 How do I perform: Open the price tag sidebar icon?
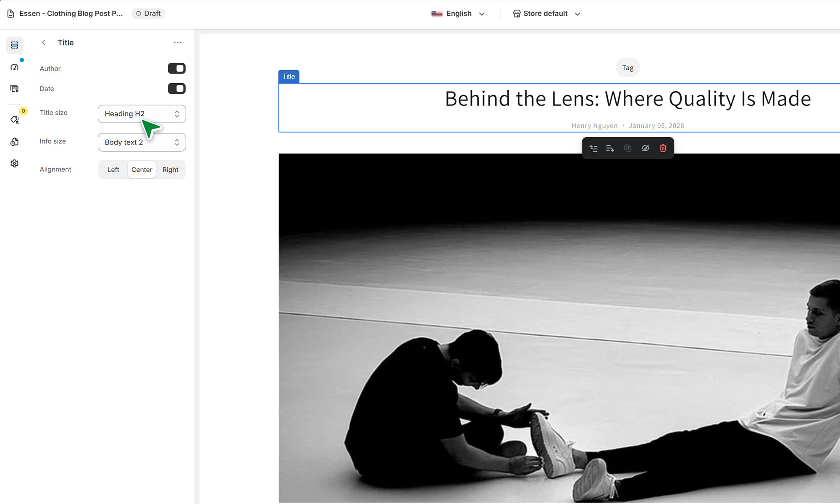pos(15,120)
